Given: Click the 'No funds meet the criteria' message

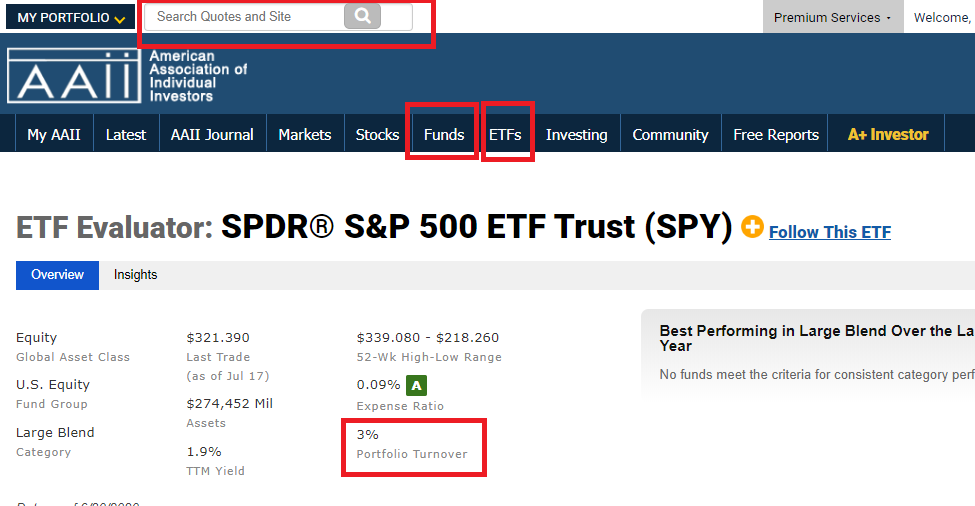Looking at the screenshot, I should (816, 375).
